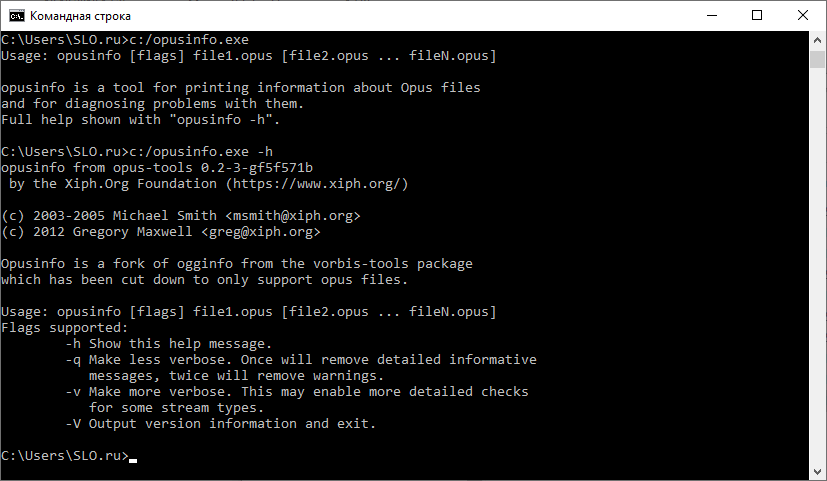Click the -v Make more verbose flag line
Image resolution: width=827 pixels, height=481 pixels.
[x=297, y=392]
